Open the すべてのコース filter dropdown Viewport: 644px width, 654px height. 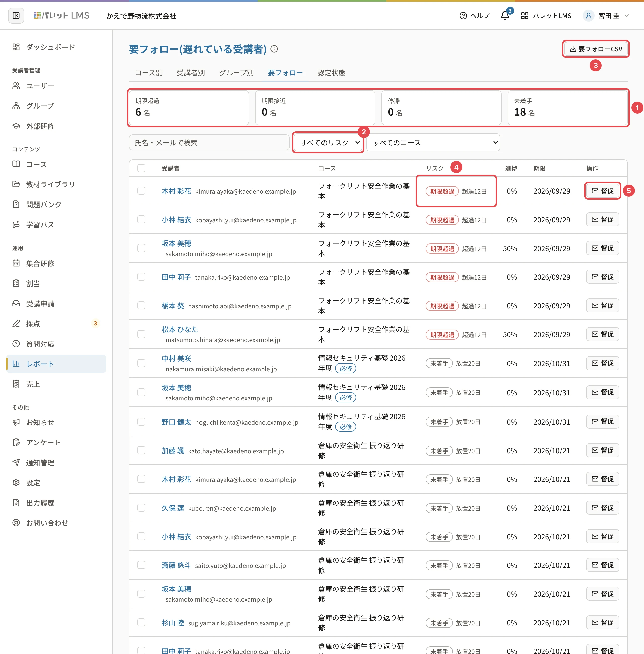point(433,143)
